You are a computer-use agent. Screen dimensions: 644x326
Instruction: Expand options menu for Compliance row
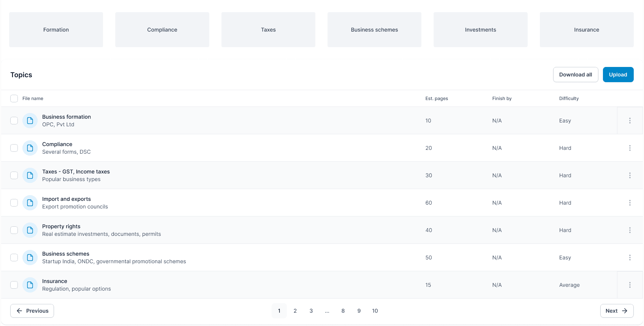630,148
